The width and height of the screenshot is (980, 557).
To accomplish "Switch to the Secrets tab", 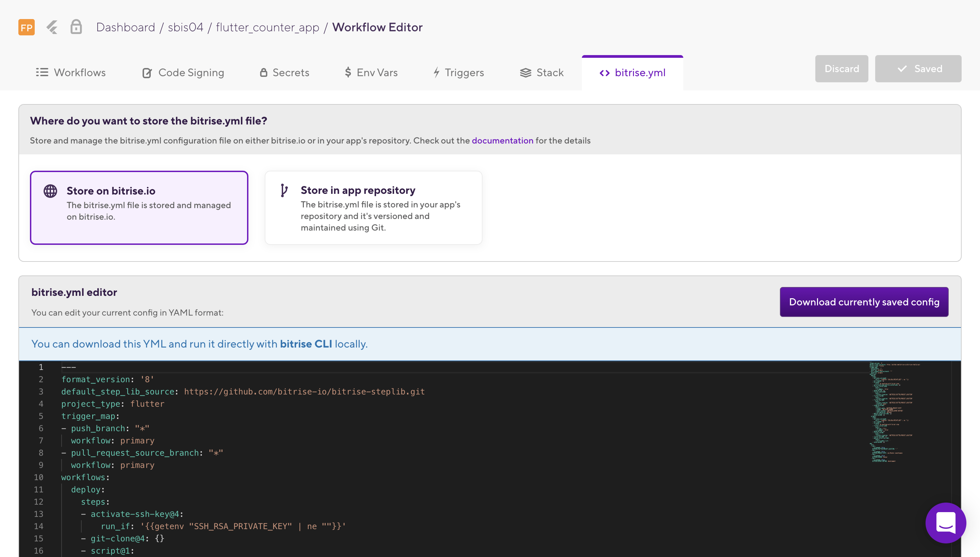I will tap(284, 72).
